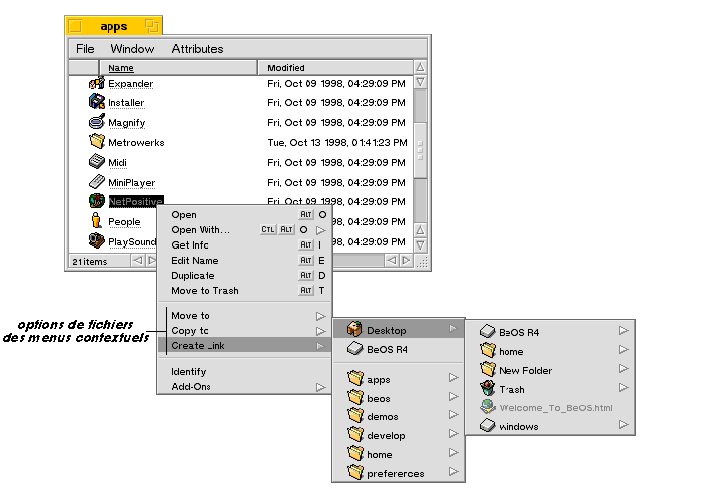The image size is (704, 488).
Task: Click the Magnify app icon
Action: (97, 122)
